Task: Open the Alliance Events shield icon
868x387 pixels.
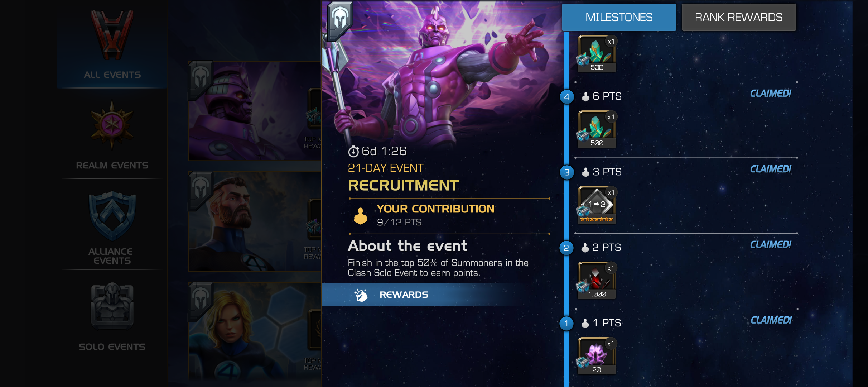Action: point(112,216)
